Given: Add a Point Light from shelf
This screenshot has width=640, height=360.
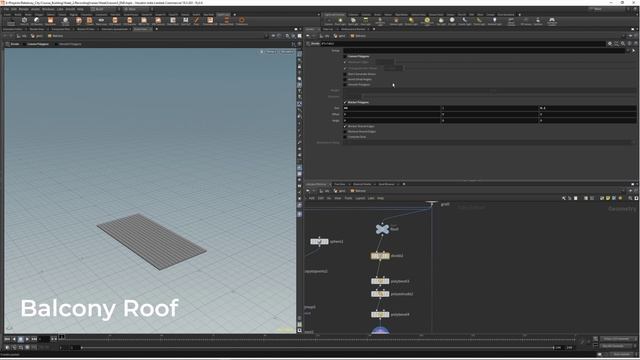Looking at the screenshot, I should (x=340, y=21).
